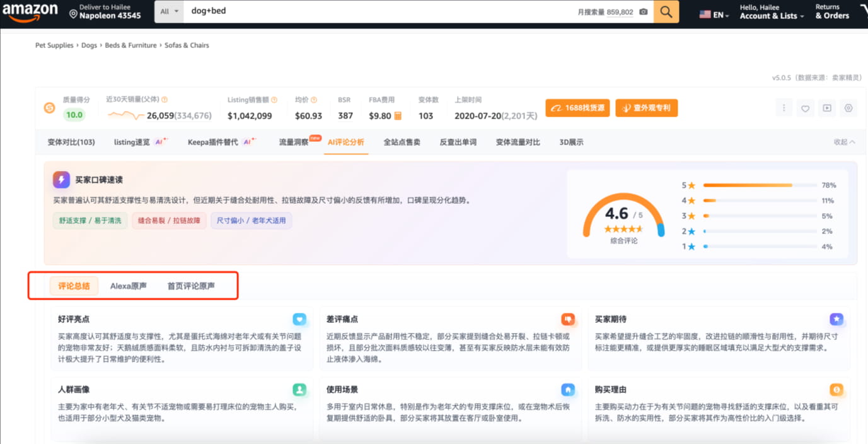The image size is (868, 444).
Task: Click the purple lightning 买家口碑速读 icon
Action: click(x=61, y=179)
